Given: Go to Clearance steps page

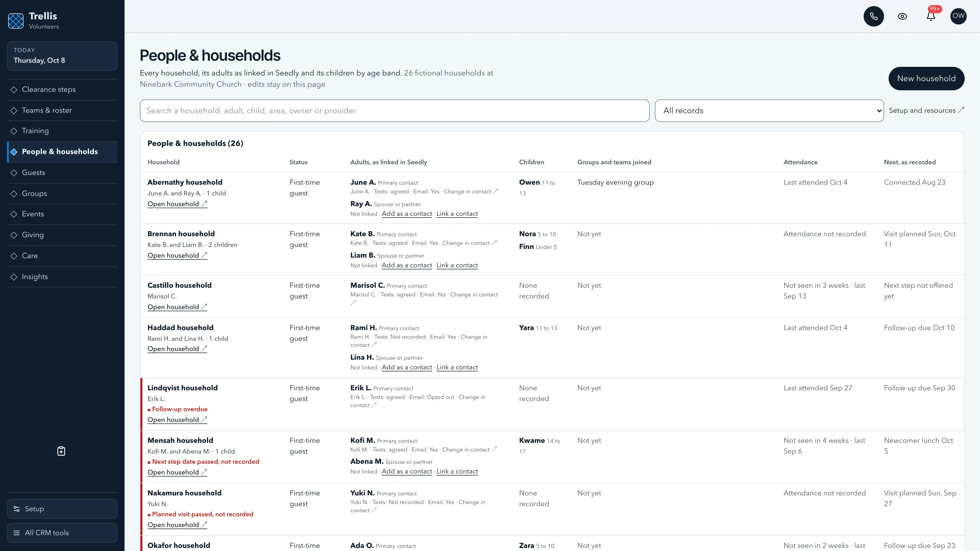Looking at the screenshot, I should (x=62, y=90).
